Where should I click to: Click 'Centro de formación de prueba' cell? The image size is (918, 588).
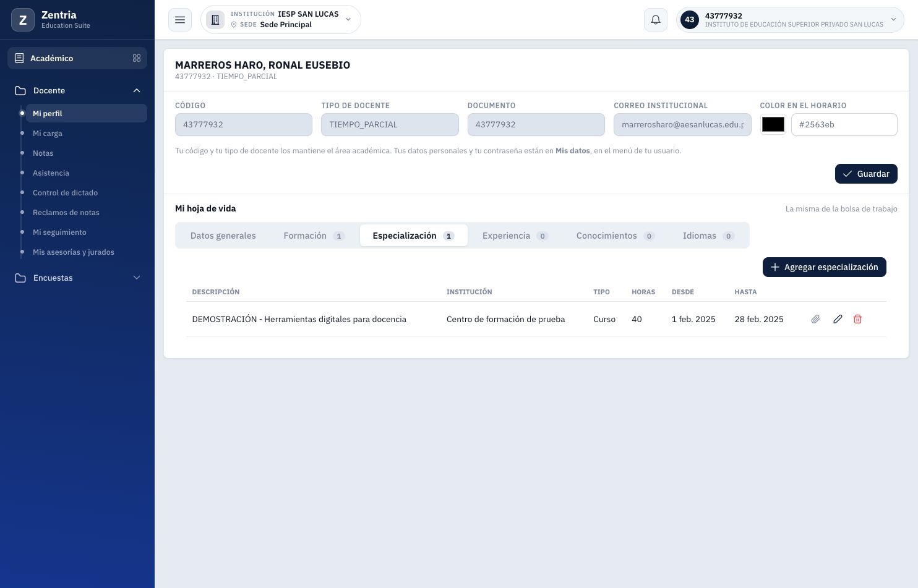click(505, 319)
